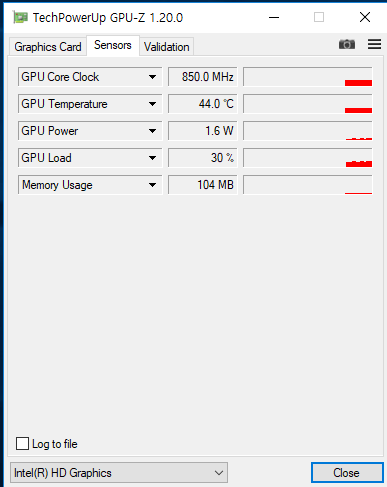387x487 pixels.
Task: Click the camera screenshot icon
Action: (x=347, y=44)
